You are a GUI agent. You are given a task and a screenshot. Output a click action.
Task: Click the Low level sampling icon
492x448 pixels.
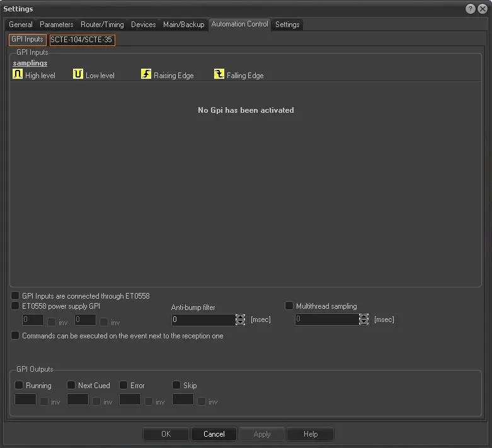tap(78, 74)
